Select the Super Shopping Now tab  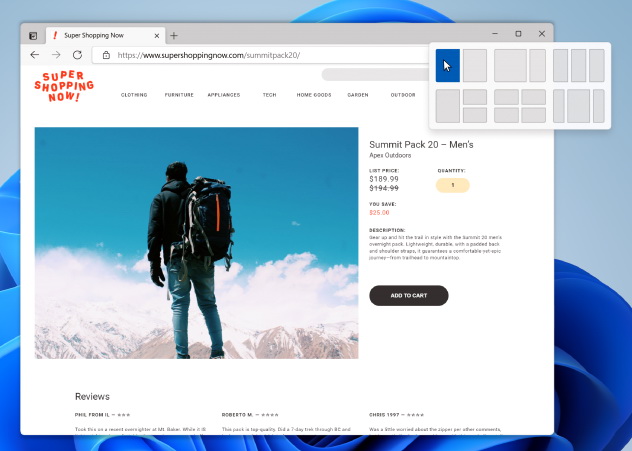point(100,35)
